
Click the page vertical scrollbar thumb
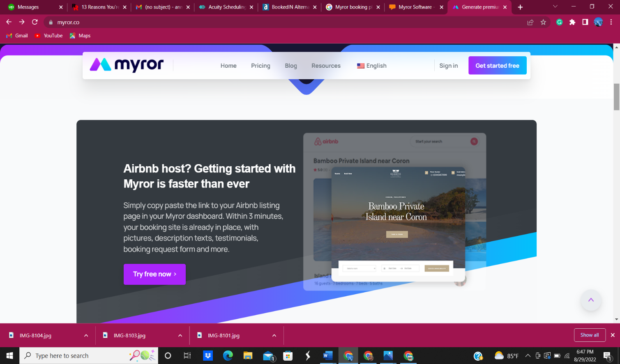tap(616, 97)
